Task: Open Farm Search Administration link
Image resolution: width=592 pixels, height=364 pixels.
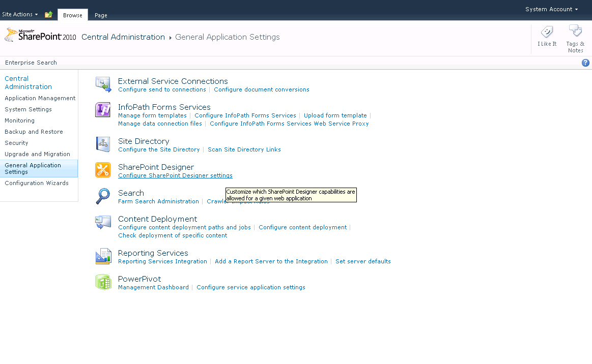Action: (x=158, y=201)
